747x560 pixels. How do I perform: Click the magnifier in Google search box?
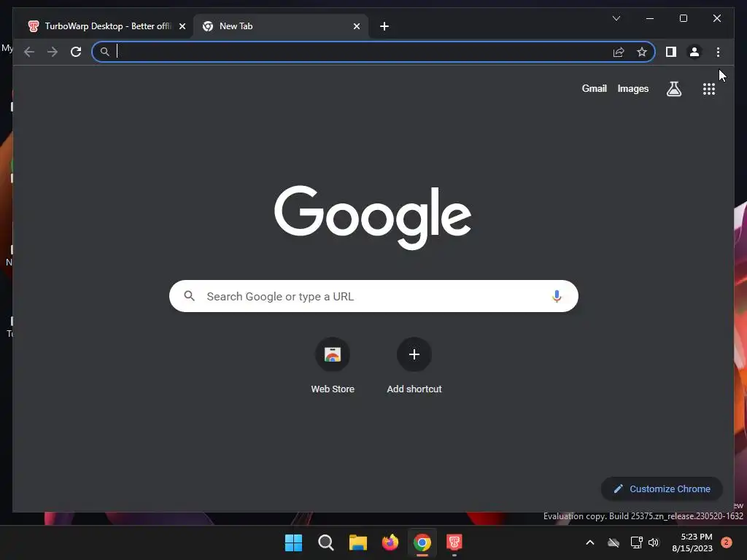point(189,296)
